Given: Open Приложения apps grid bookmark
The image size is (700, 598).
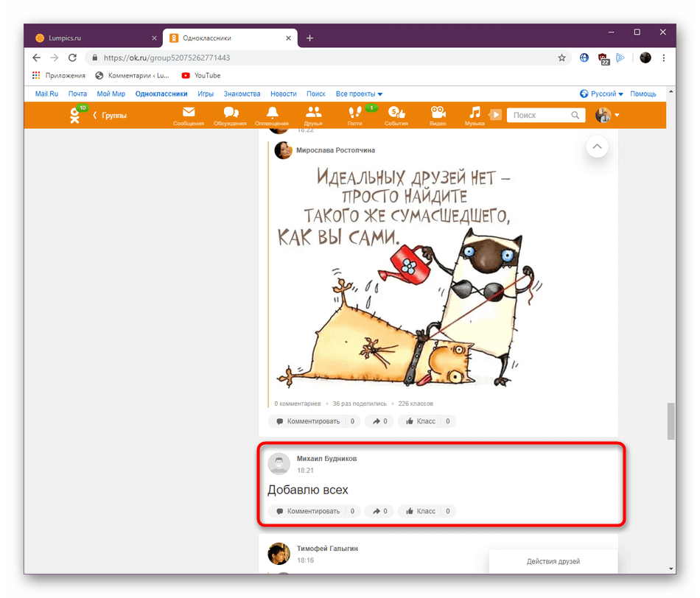Looking at the screenshot, I should (x=58, y=75).
